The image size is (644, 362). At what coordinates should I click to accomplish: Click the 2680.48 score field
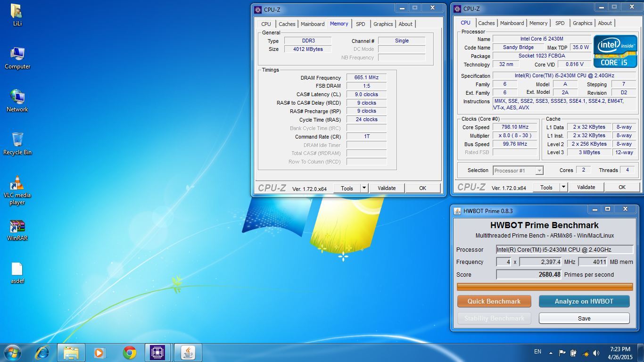(x=528, y=274)
